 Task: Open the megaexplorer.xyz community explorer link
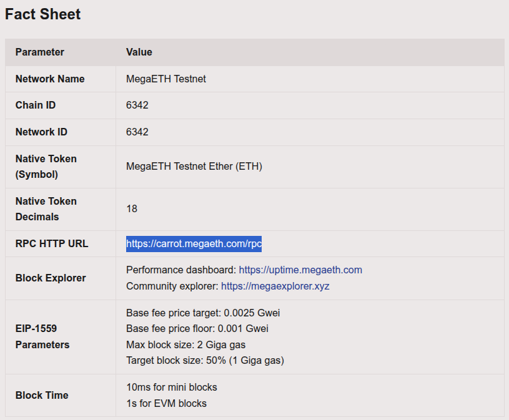[x=275, y=286]
